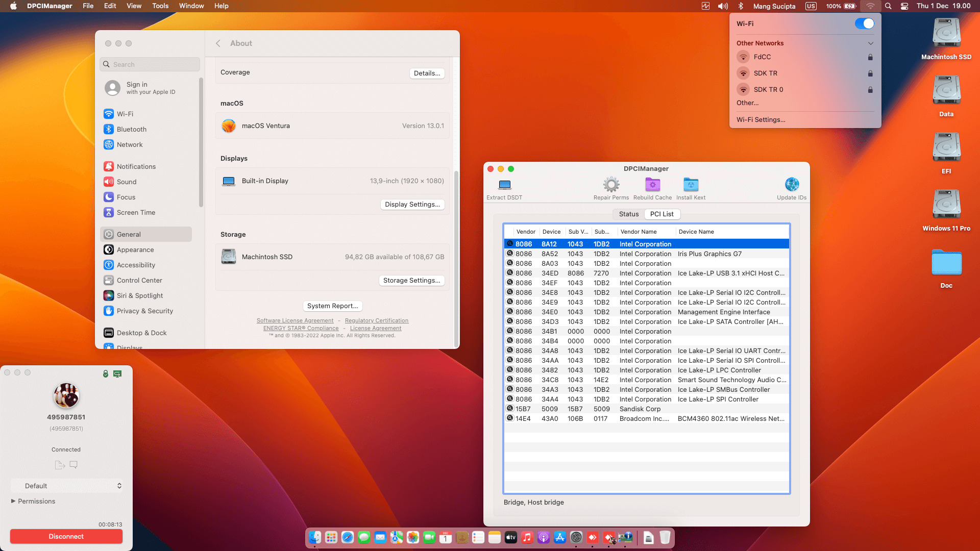Open the Regulatory Certification link
This screenshot has width=980, height=551.
(x=377, y=321)
